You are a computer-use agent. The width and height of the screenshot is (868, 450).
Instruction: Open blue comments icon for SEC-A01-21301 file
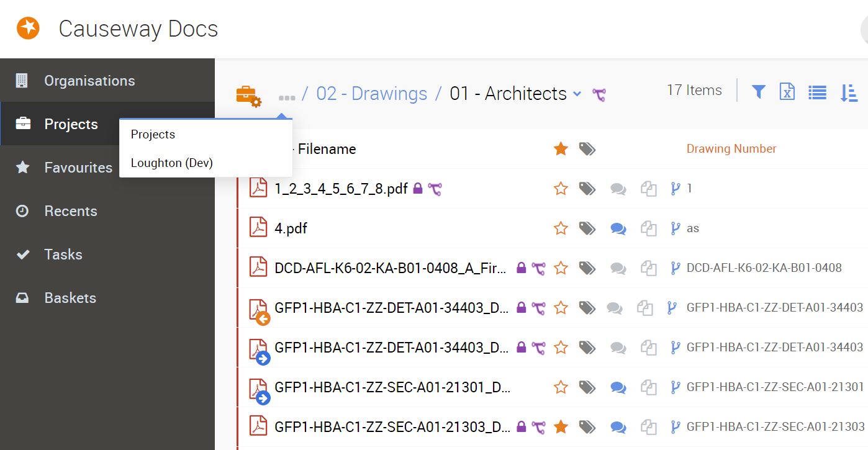[x=618, y=387]
